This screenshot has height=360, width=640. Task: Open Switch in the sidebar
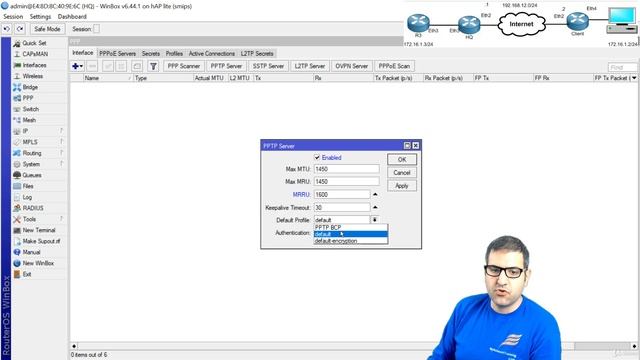31,109
